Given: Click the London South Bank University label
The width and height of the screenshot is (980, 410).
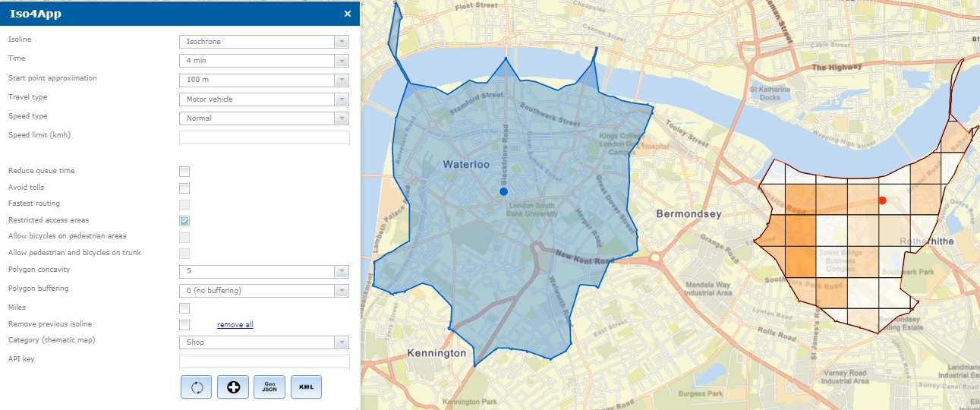Looking at the screenshot, I should pos(532,210).
